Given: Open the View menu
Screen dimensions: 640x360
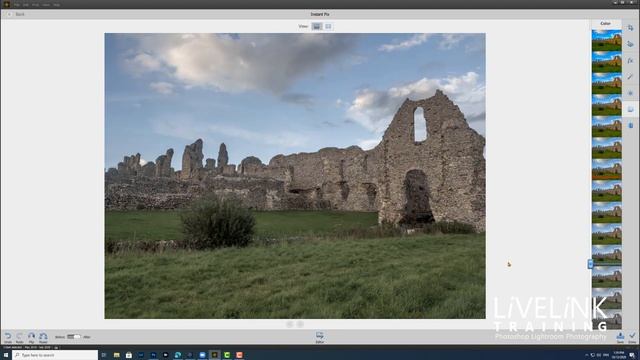Looking at the screenshot, I should [x=46, y=4].
